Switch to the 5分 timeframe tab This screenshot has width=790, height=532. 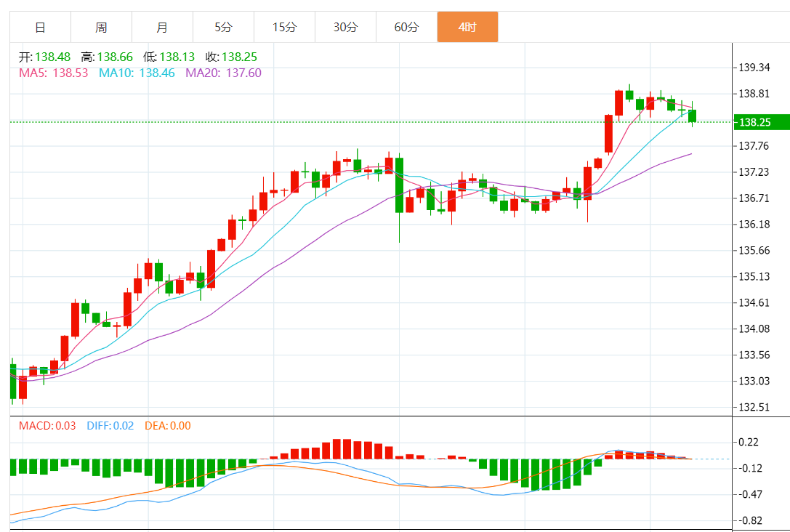(223, 28)
